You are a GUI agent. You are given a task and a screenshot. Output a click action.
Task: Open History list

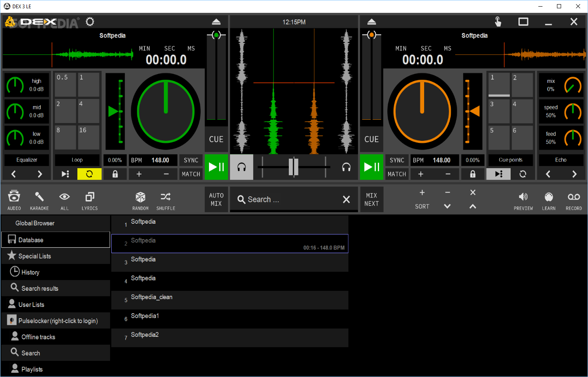coord(56,272)
